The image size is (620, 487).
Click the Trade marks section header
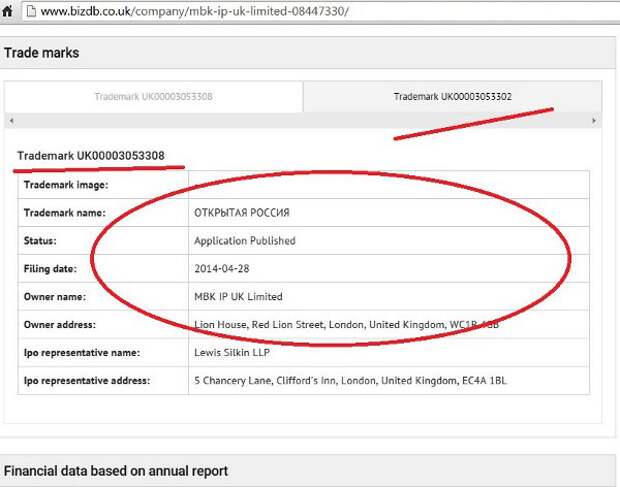click(308, 53)
